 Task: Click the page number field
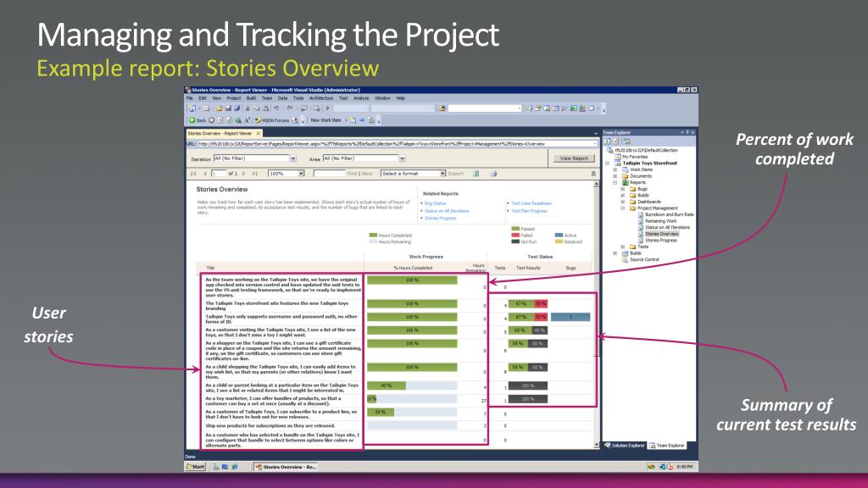click(x=218, y=174)
